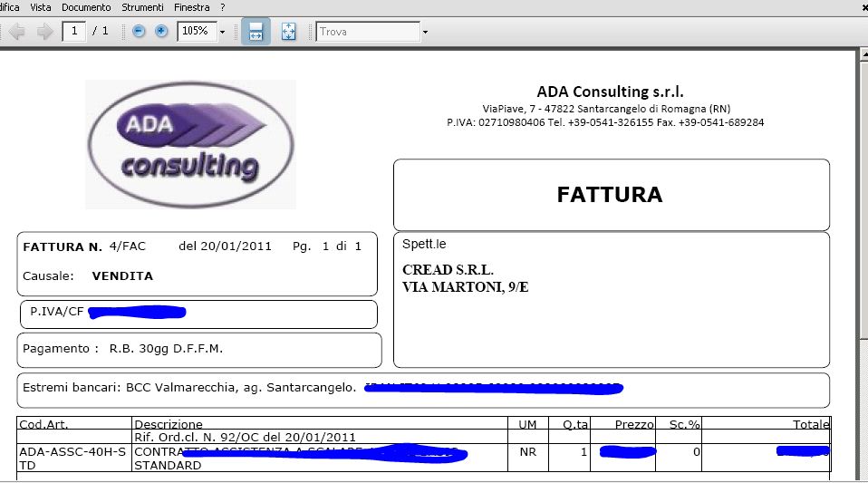Open the Documento menu
Image resolution: width=868 pixels, height=483 pixels.
(86, 8)
